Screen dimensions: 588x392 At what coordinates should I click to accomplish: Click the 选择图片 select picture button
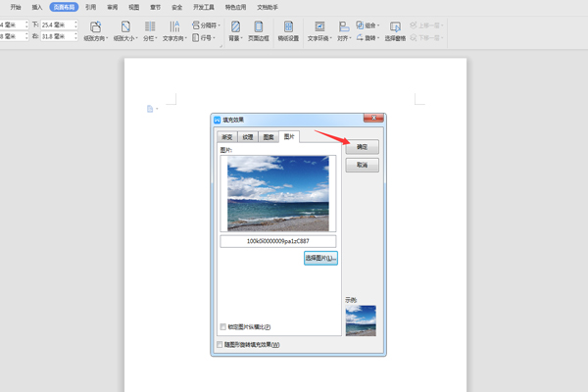[320, 258]
